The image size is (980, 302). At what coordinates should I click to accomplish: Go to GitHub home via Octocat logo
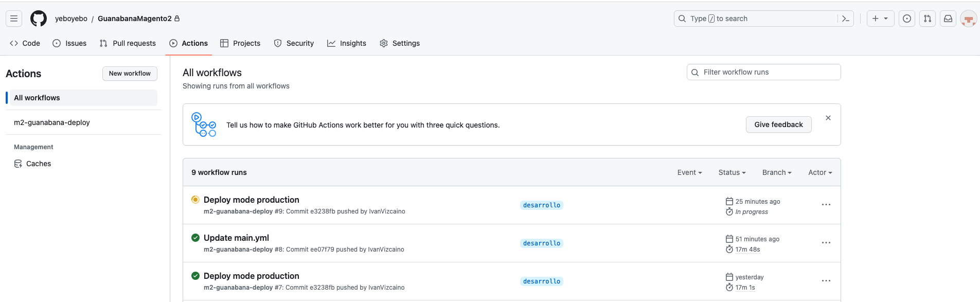tap(39, 19)
